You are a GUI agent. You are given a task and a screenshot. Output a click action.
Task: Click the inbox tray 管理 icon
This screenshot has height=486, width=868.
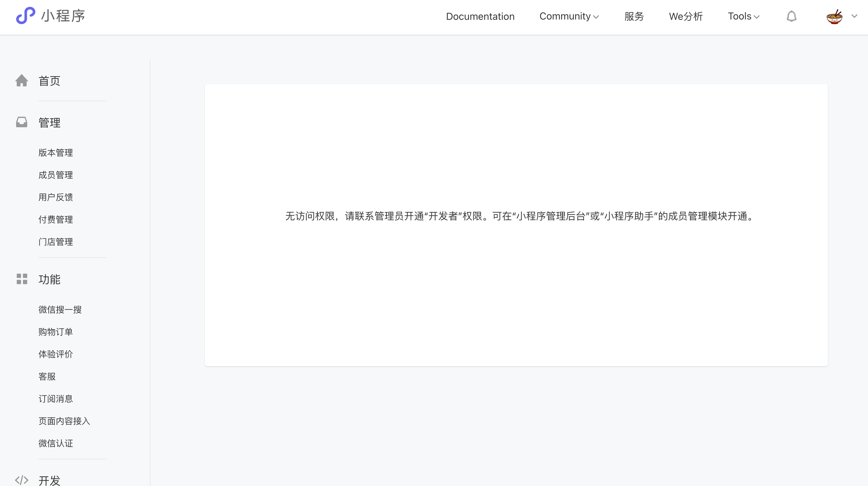pyautogui.click(x=22, y=122)
